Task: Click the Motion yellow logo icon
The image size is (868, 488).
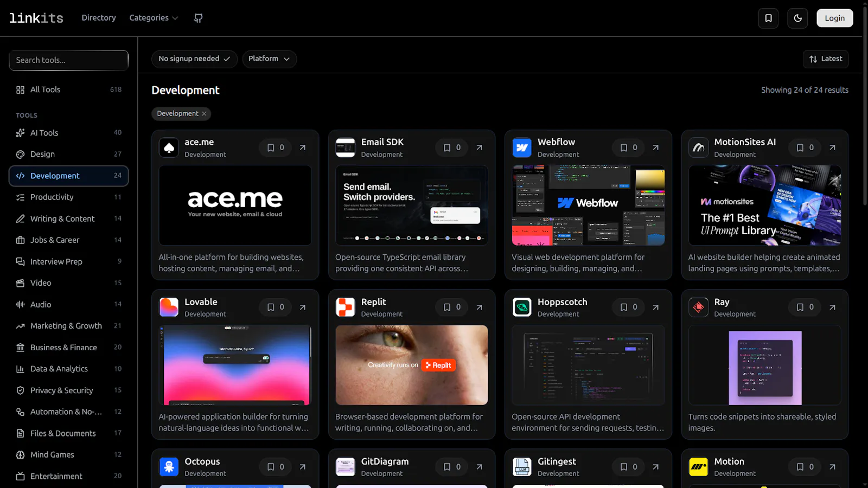Action: coord(698,466)
